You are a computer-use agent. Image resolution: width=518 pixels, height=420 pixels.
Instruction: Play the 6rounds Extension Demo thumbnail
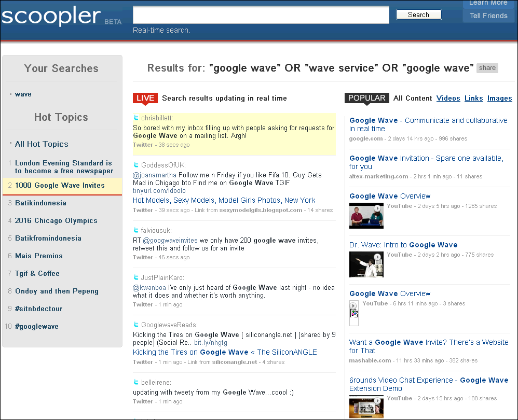click(x=366, y=408)
